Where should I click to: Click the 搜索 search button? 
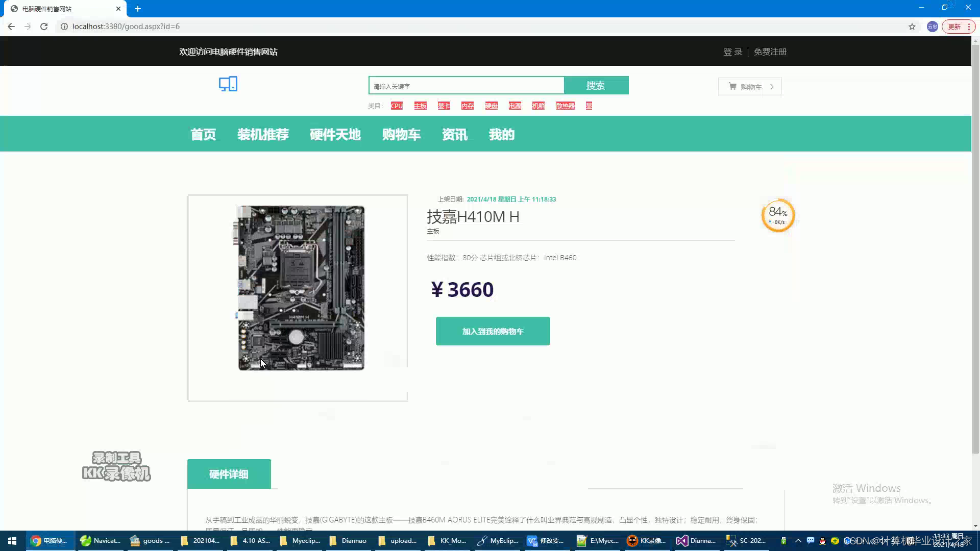(596, 86)
